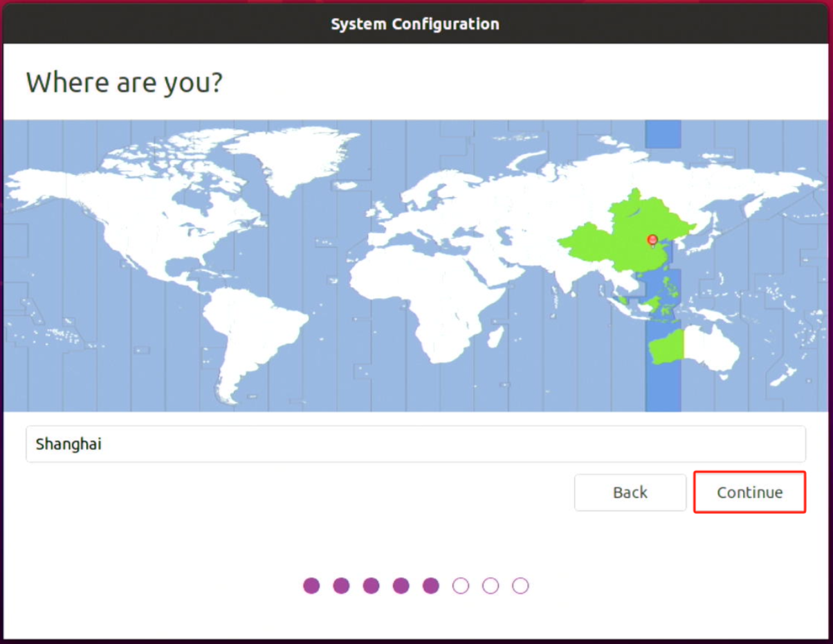Image resolution: width=833 pixels, height=644 pixels.
Task: Click the Back button
Action: [630, 493]
